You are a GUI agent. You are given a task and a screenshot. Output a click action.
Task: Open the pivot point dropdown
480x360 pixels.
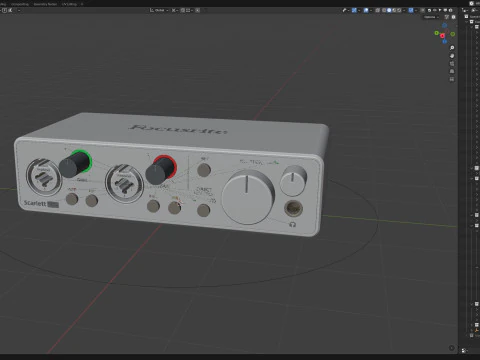175,10
